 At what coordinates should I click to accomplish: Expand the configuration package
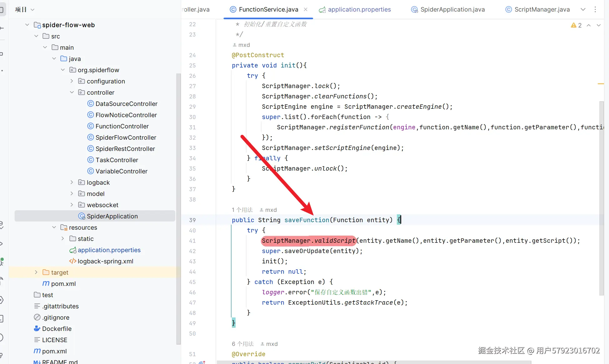pyautogui.click(x=72, y=81)
